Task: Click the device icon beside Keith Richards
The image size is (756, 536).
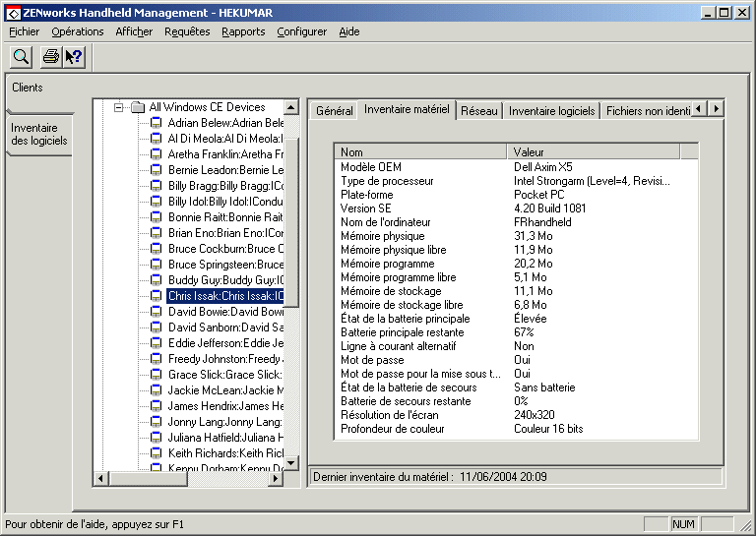Action: point(156,453)
